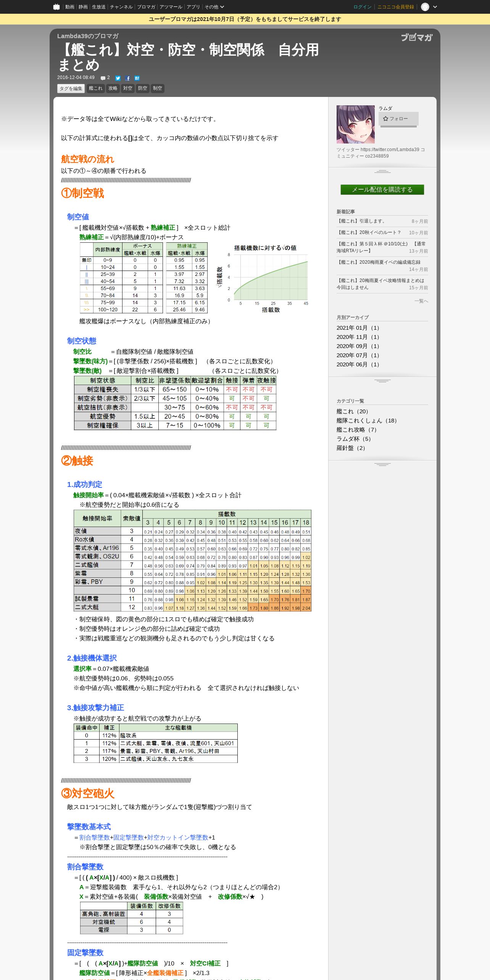
Task: Collapse the profile sidebar section handle
Action: [x=382, y=171]
